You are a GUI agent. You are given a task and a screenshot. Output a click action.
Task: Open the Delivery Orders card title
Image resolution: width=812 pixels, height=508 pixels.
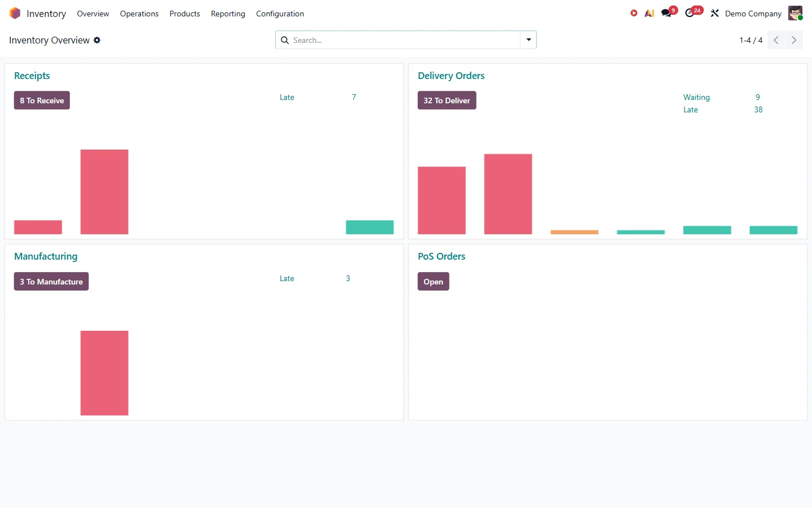451,76
